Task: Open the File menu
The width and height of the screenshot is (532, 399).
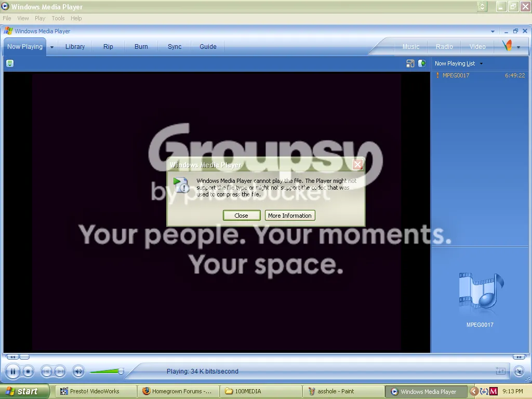Action: 7,18
